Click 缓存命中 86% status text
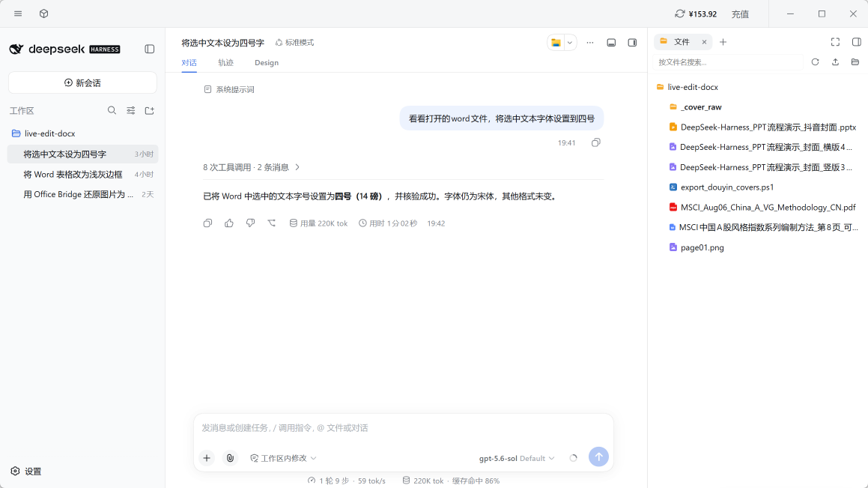 coord(476,481)
